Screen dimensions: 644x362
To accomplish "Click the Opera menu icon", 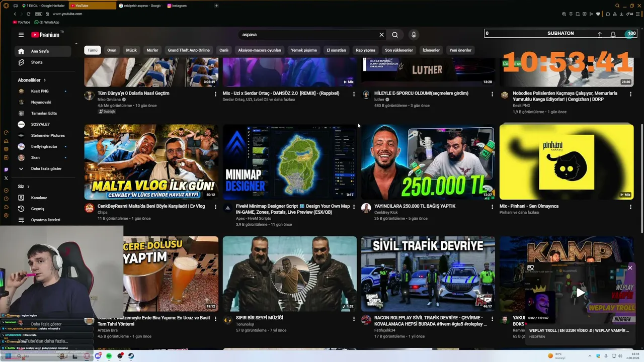I will pyautogui.click(x=6, y=6).
